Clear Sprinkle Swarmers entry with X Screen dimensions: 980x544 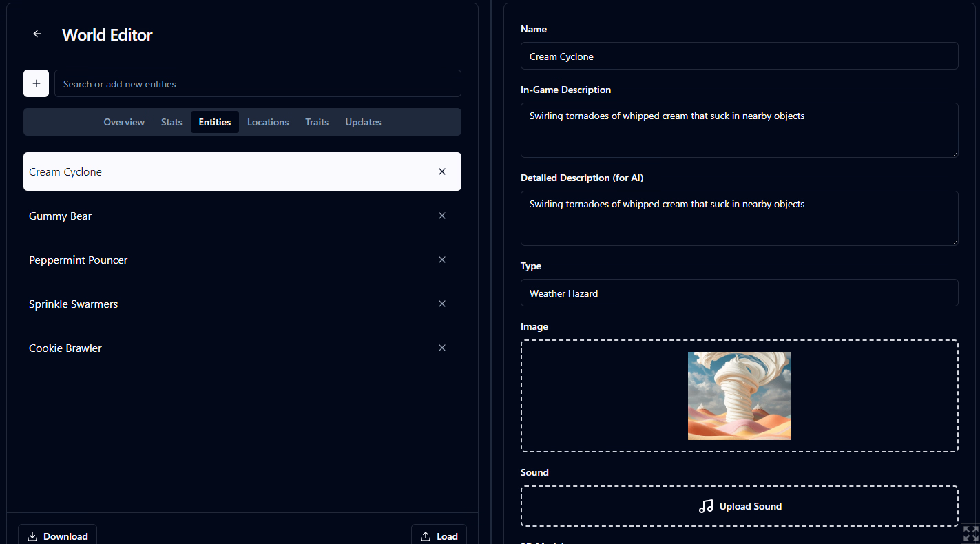pos(441,304)
